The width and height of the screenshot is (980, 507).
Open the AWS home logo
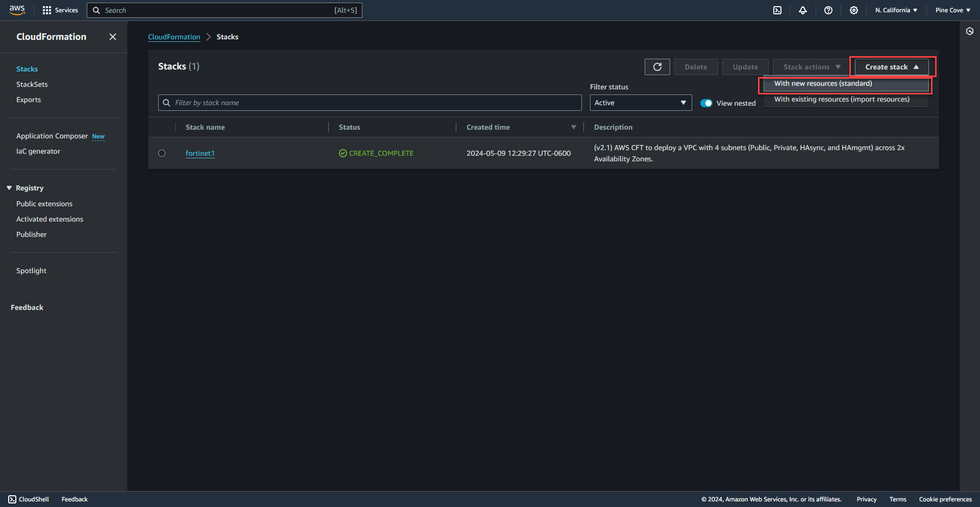17,10
